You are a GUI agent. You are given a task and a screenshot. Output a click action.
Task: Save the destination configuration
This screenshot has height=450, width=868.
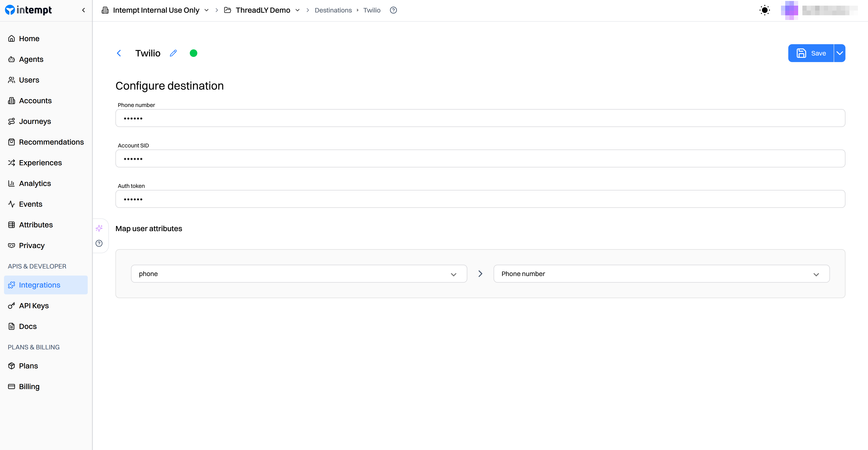811,53
